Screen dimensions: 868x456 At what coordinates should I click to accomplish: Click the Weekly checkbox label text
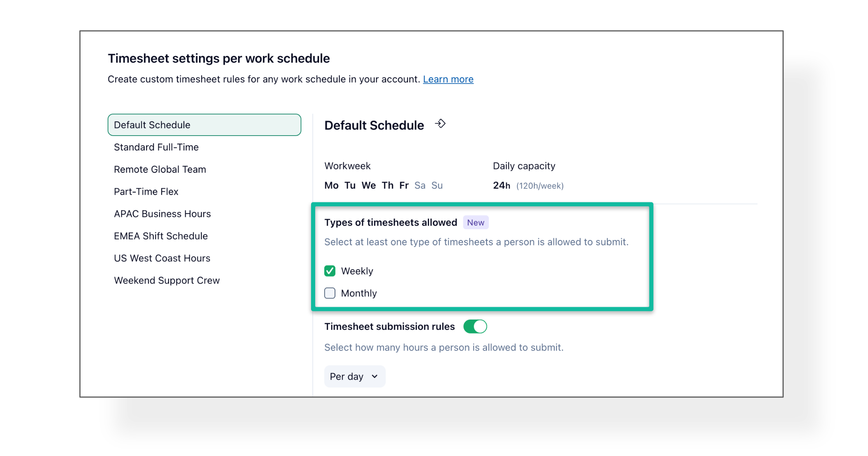click(357, 271)
